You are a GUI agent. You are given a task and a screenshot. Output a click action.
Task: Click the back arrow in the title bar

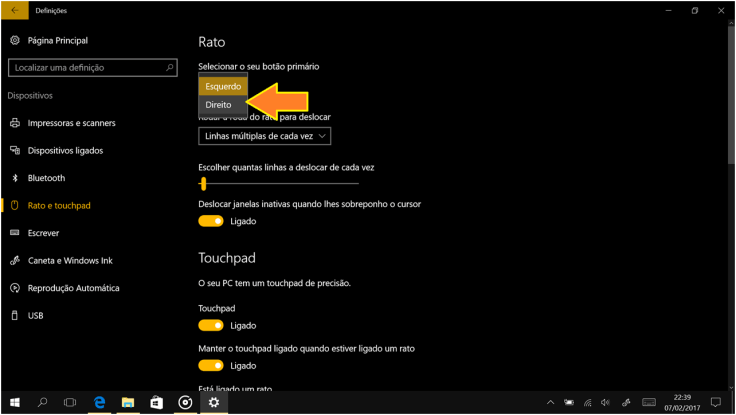[x=14, y=10]
